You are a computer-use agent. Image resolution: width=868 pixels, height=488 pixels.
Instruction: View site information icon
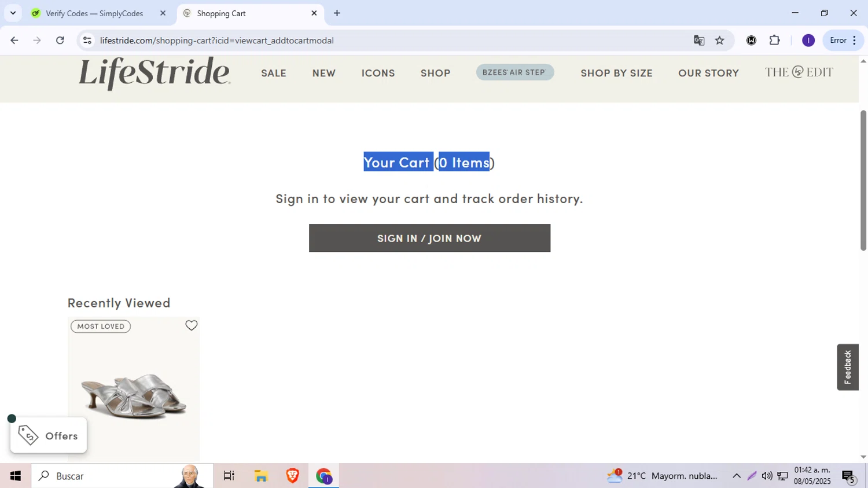pos(87,41)
